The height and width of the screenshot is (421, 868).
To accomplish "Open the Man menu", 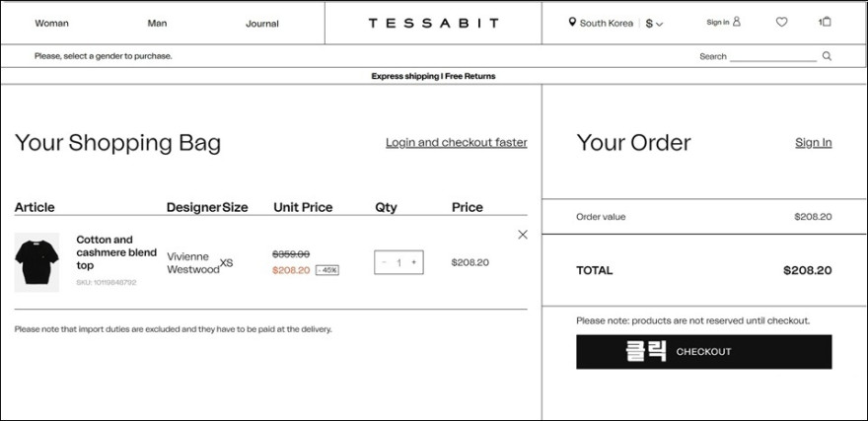I will (157, 23).
